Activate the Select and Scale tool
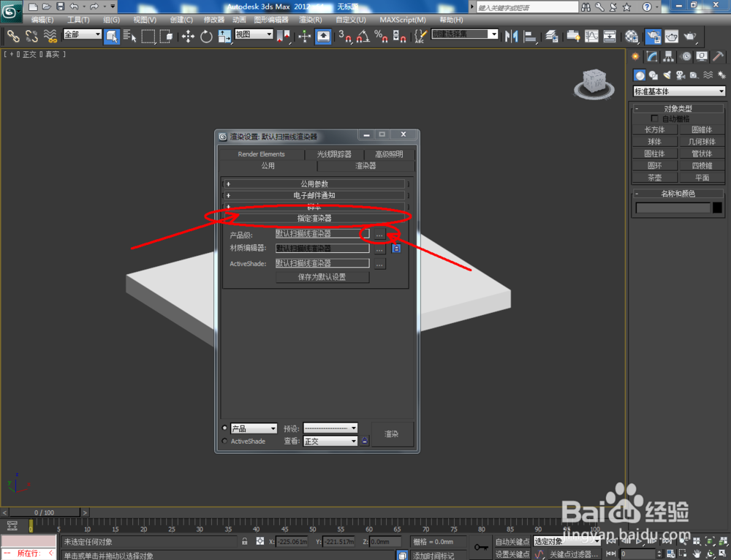 click(224, 36)
